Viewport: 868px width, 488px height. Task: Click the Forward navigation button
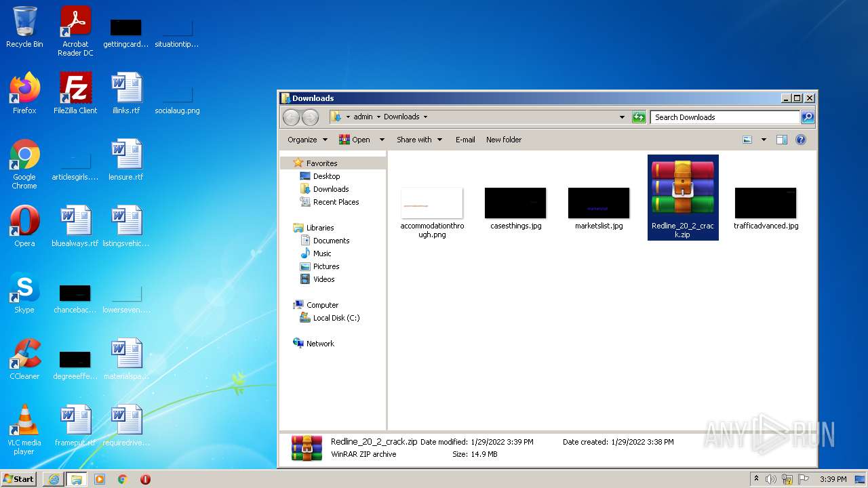click(310, 117)
